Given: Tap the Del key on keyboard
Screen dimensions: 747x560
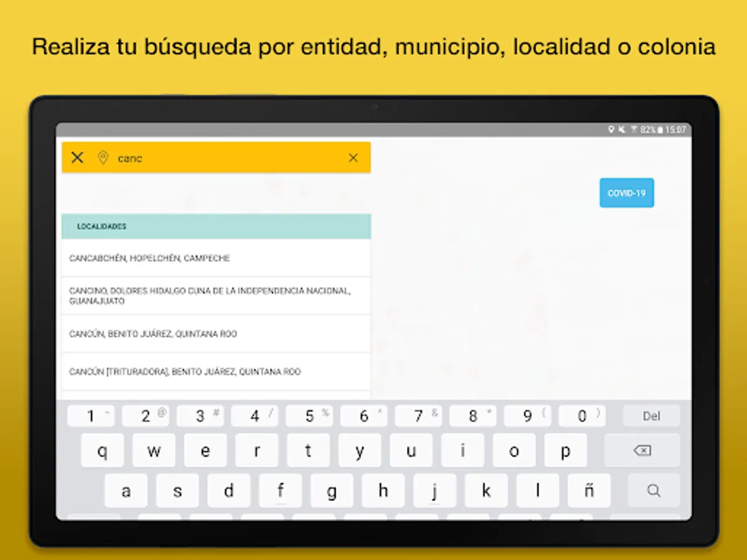Looking at the screenshot, I should click(x=652, y=416).
